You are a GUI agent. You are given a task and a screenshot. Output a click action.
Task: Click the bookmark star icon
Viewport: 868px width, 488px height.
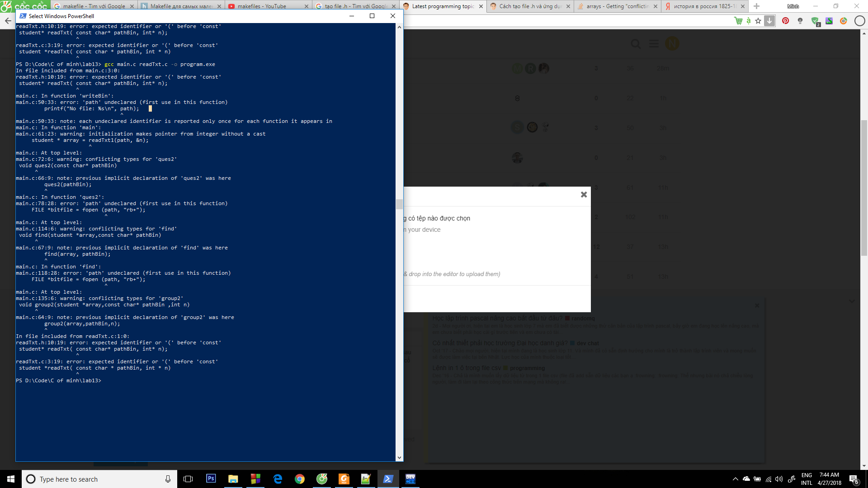758,21
